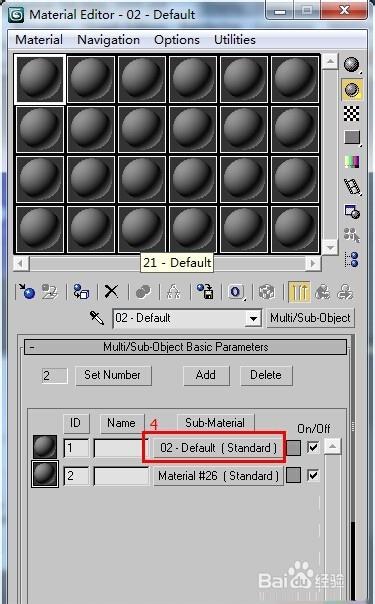Click color swatch for Material #26
This screenshot has height=604, width=375.
point(294,476)
